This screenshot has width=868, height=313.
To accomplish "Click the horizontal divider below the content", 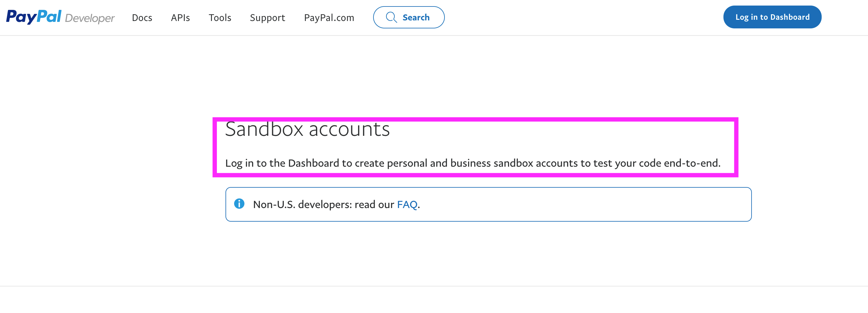I will tap(434, 286).
